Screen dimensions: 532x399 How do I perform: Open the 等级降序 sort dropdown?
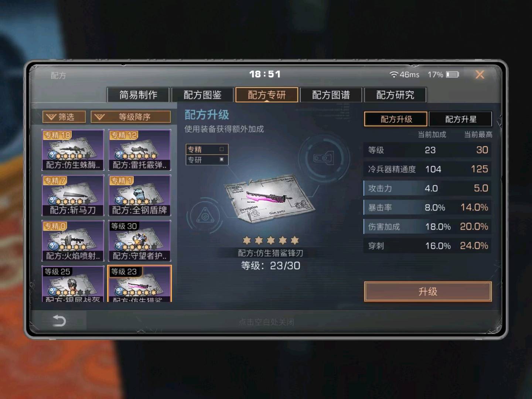point(131,117)
